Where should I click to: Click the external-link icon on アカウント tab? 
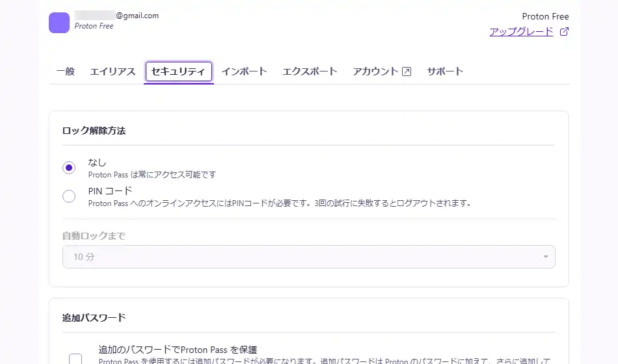click(x=407, y=71)
